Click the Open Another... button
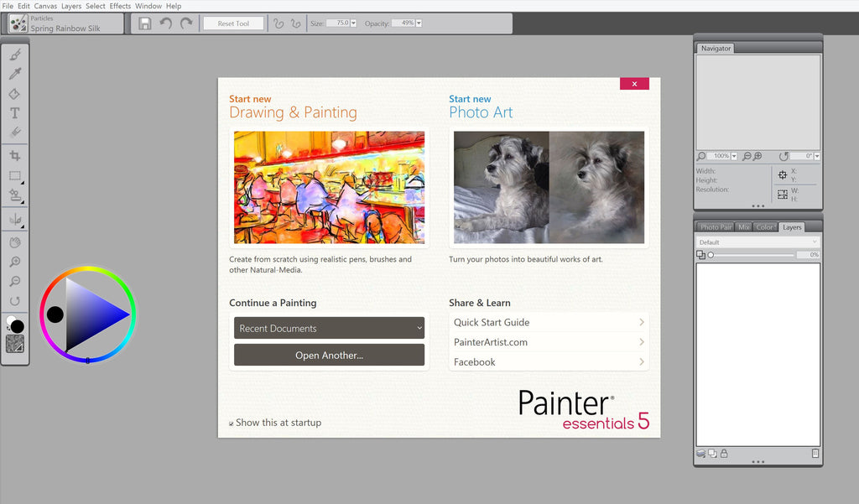Screen dimensions: 859x504 tap(329, 356)
